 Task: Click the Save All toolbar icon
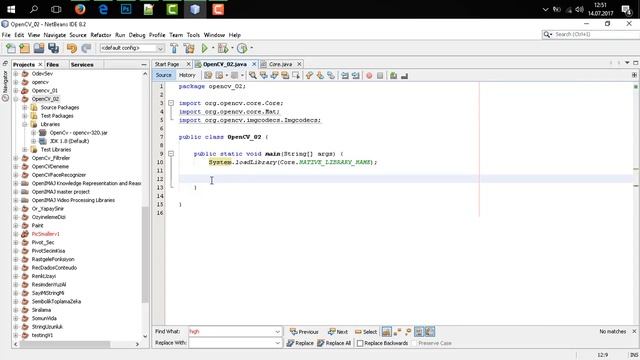[x=53, y=48]
